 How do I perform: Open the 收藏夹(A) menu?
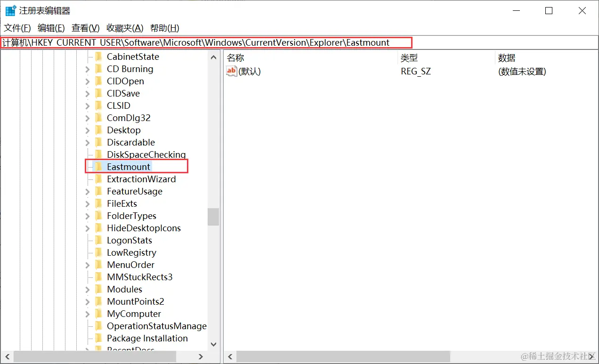(125, 28)
